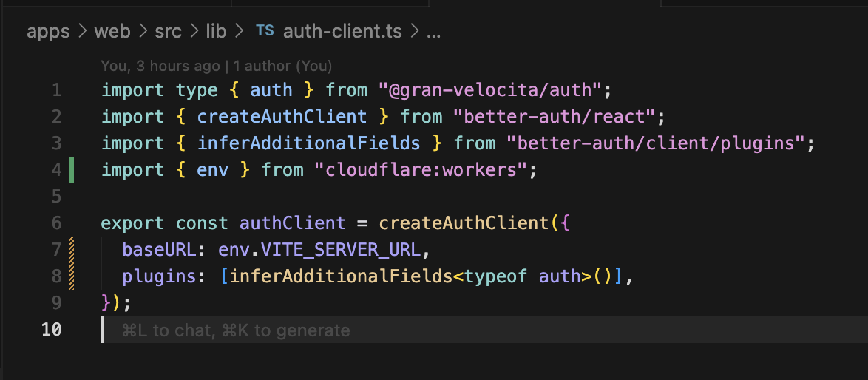The height and width of the screenshot is (380, 868).
Task: Click inferAdditionalFields in the line 3 import
Action: (308, 143)
